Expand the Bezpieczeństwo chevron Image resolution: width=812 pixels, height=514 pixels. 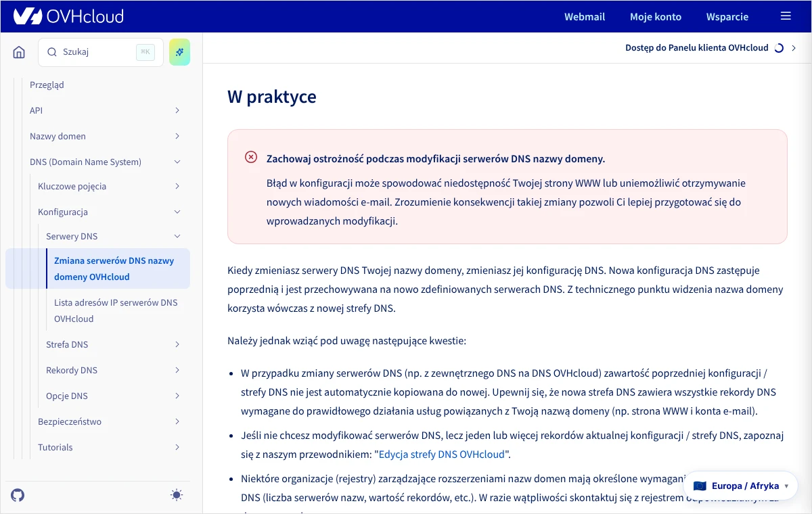pos(177,421)
